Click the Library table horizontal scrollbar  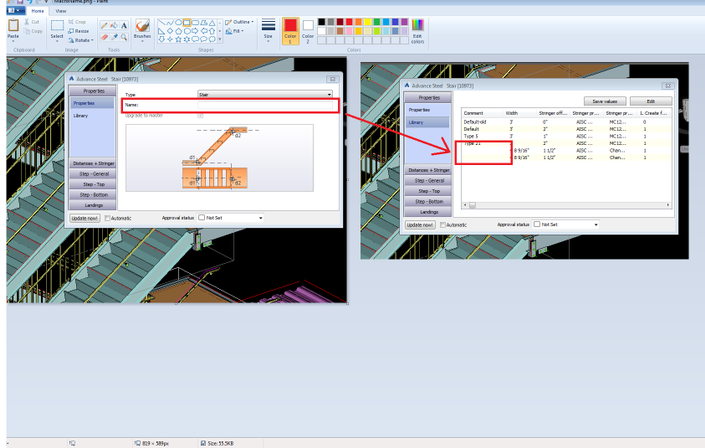pyautogui.click(x=567, y=205)
